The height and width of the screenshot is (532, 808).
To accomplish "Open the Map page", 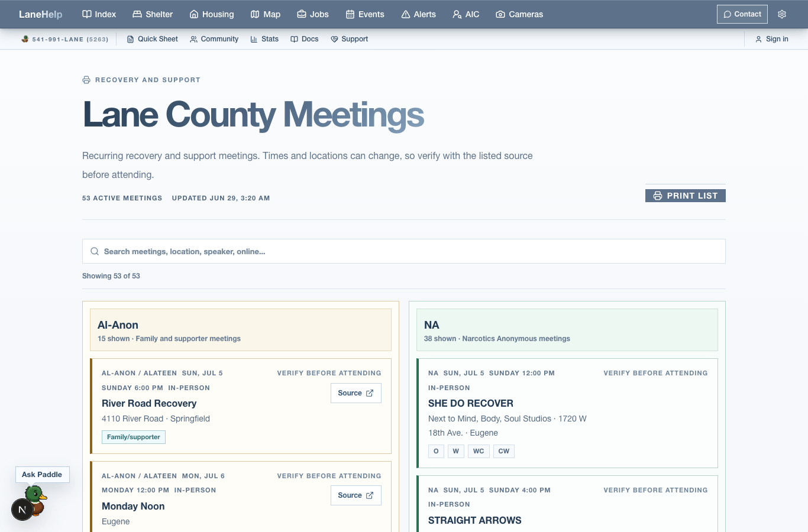I will [266, 14].
